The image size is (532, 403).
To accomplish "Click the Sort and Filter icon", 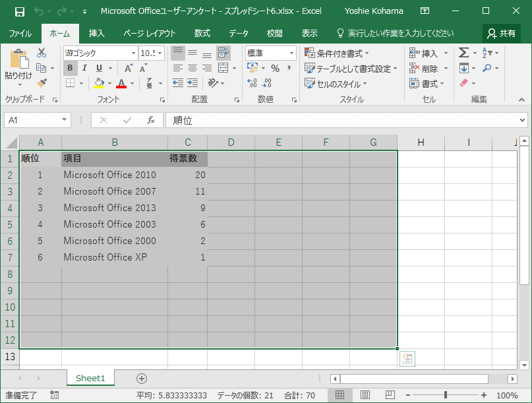I will coord(487,53).
